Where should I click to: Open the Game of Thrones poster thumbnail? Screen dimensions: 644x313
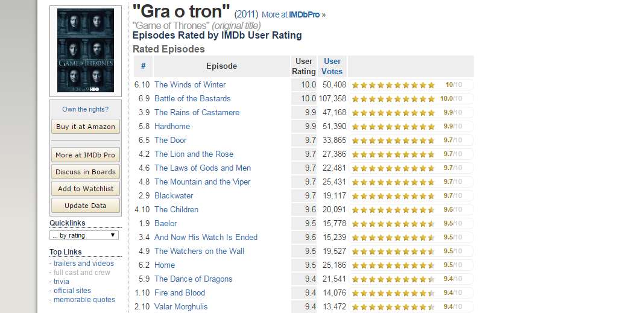(86, 50)
